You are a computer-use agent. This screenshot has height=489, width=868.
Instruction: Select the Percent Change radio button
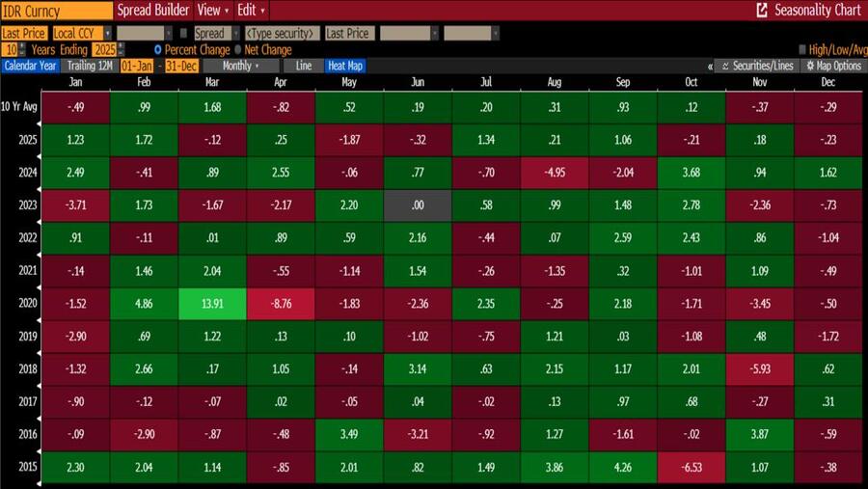pos(158,49)
